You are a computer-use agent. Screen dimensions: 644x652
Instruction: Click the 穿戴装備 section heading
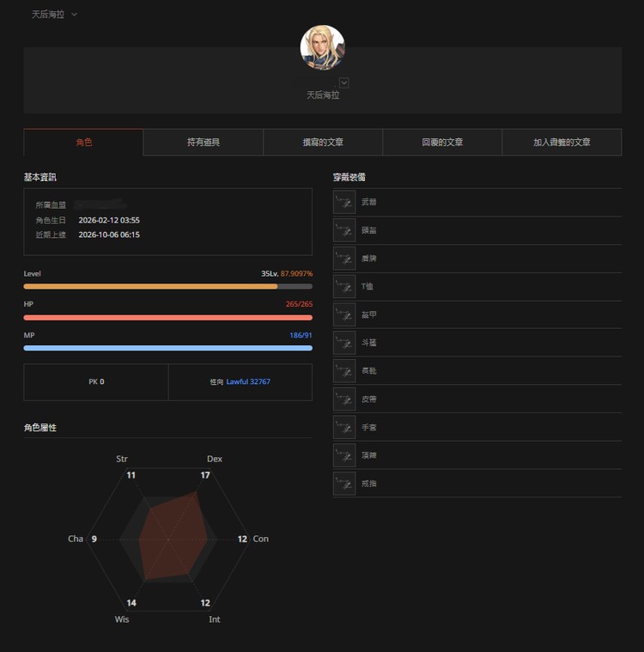point(349,177)
